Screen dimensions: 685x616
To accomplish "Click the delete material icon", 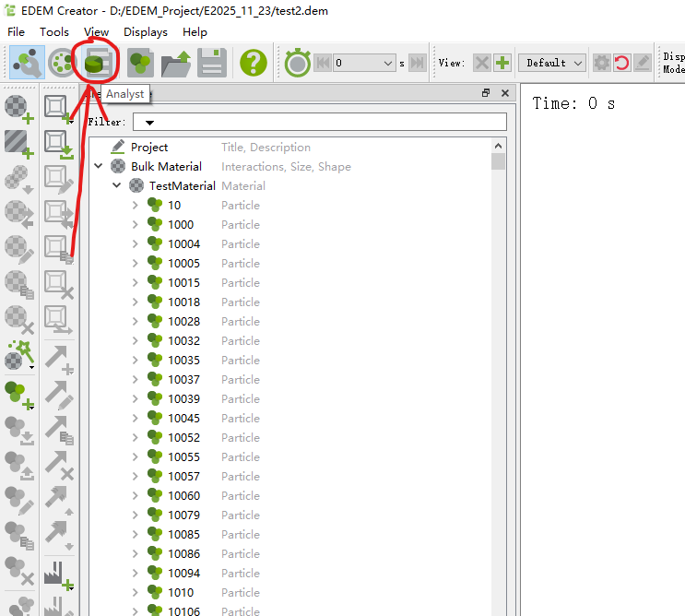I will click(19, 319).
